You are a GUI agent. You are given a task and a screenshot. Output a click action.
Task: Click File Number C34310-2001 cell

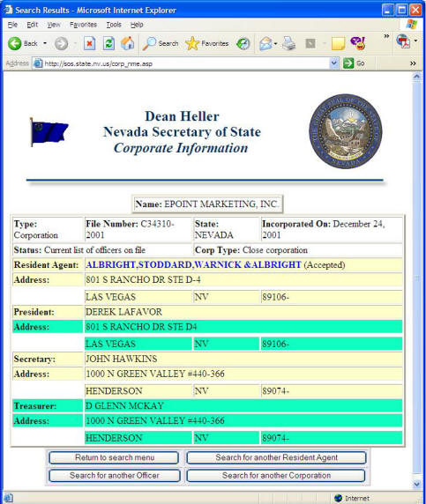pyautogui.click(x=138, y=229)
